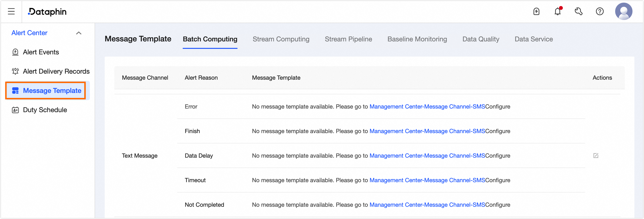Select the Not Completed alert reason cell
The height and width of the screenshot is (219, 644).
(x=204, y=205)
